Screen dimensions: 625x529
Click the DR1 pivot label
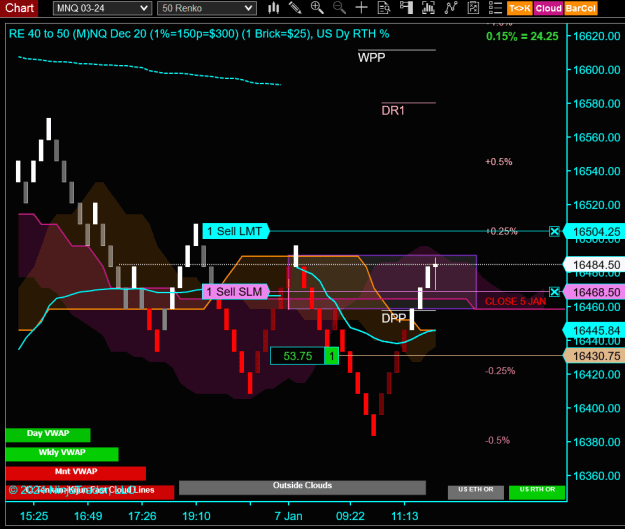393,110
